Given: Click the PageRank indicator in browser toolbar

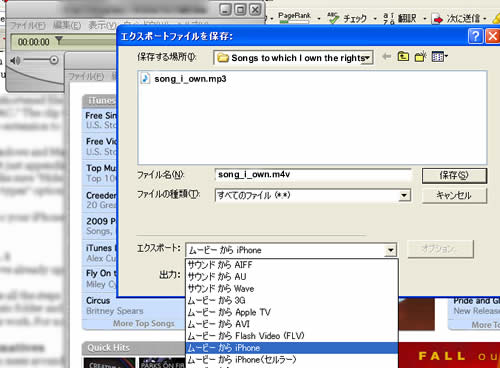Looking at the screenshot, I should (294, 18).
